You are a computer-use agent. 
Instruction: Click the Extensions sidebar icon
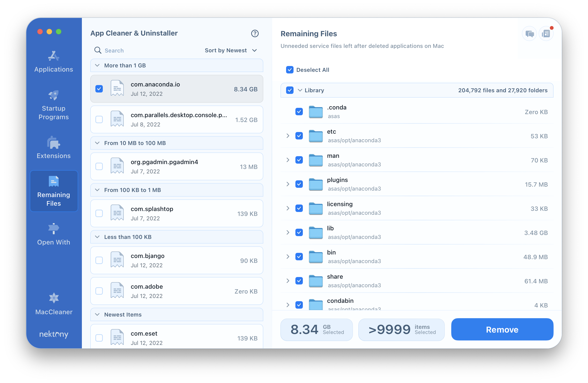[53, 149]
